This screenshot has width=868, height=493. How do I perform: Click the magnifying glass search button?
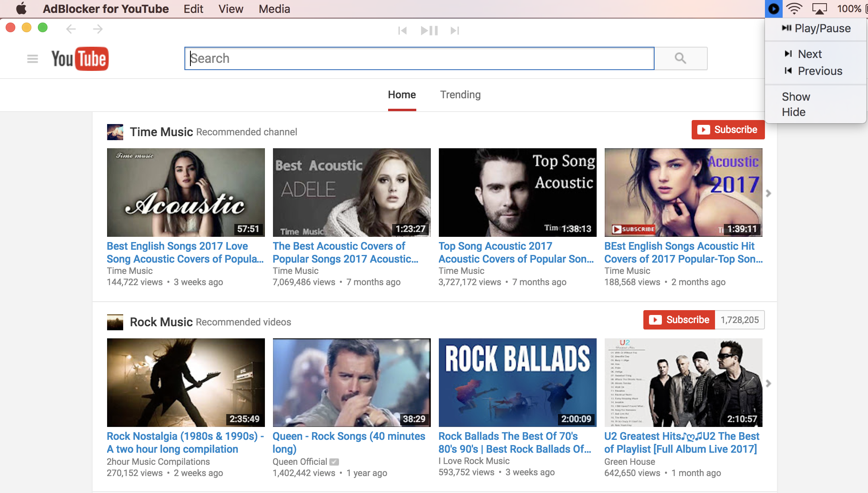tap(680, 58)
